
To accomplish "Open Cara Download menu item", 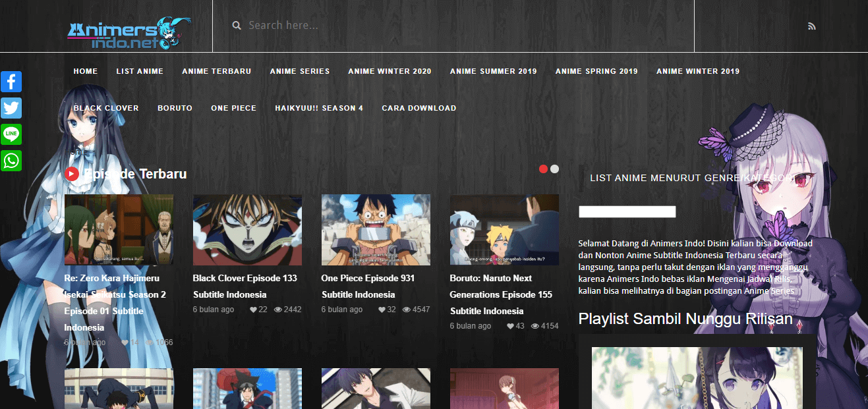I will pos(419,108).
